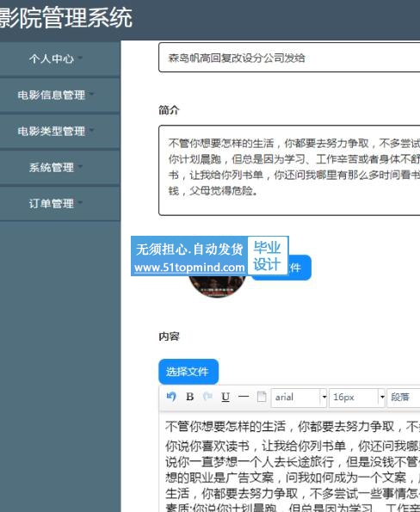Undo the last edit in the editor
The width and height of the screenshot is (420, 512).
tap(171, 397)
